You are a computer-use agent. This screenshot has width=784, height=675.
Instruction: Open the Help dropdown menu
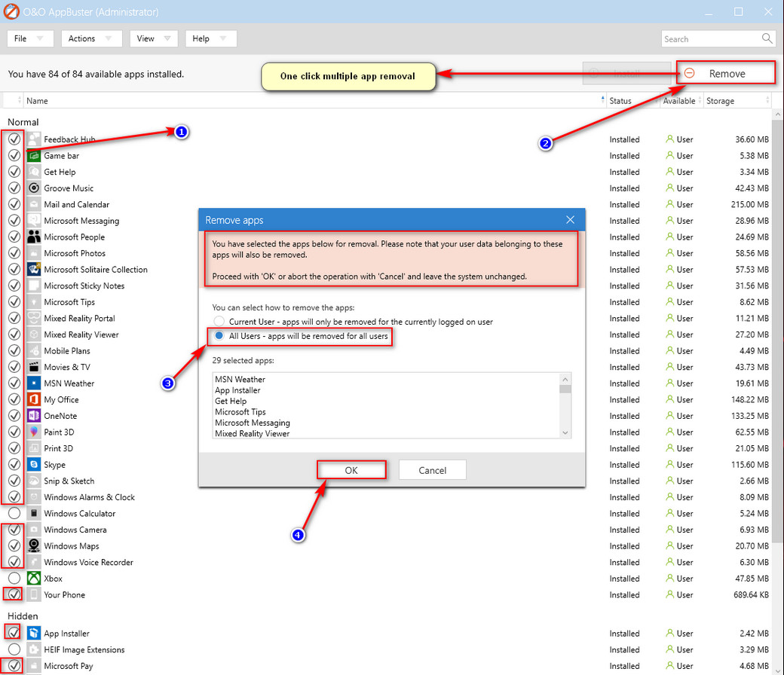(x=210, y=38)
